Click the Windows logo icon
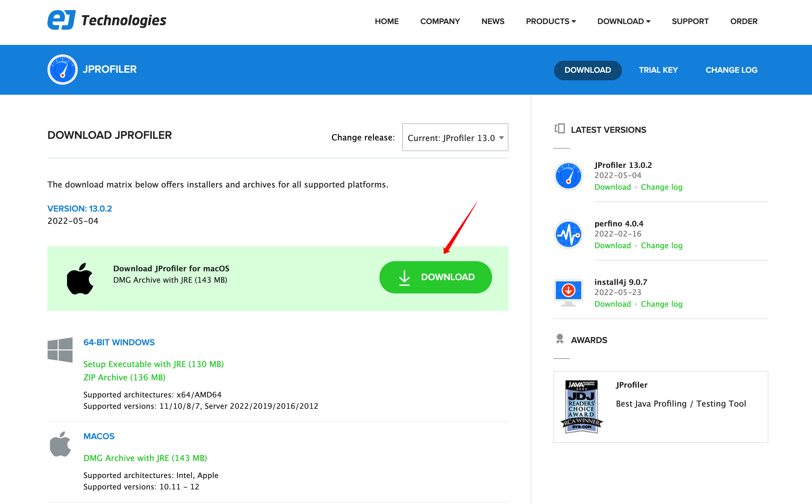Screen dimensions: 812x504 point(60,350)
